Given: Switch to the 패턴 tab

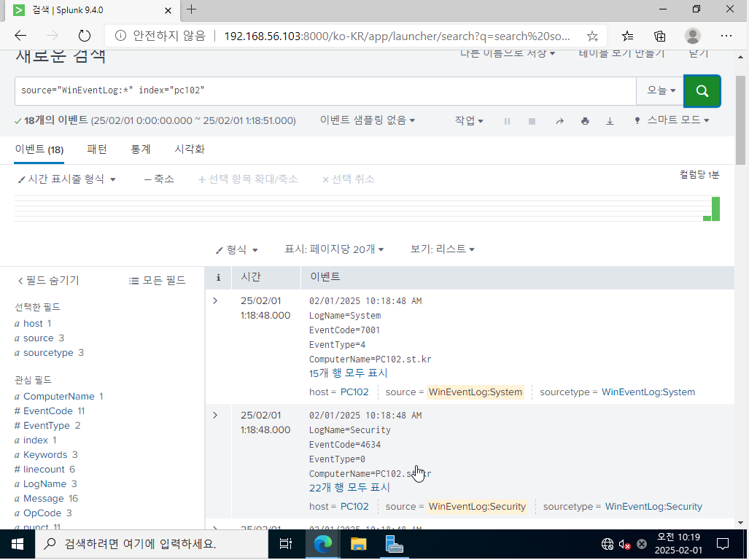Looking at the screenshot, I should 97,149.
